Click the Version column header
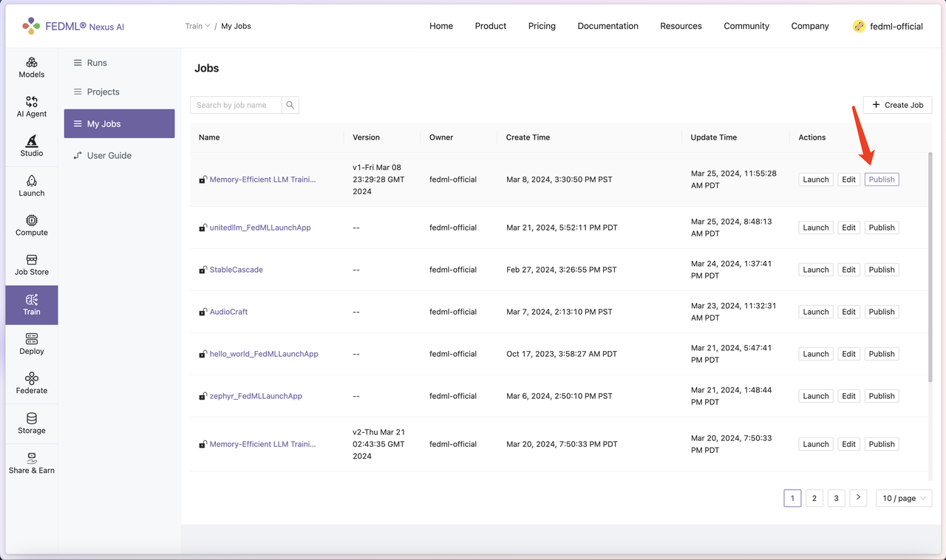The width and height of the screenshot is (946, 560). (x=366, y=137)
